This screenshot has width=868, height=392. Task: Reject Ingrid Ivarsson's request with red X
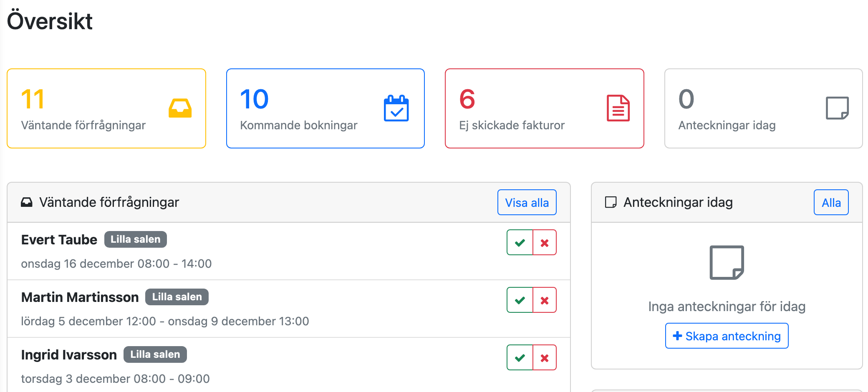545,357
